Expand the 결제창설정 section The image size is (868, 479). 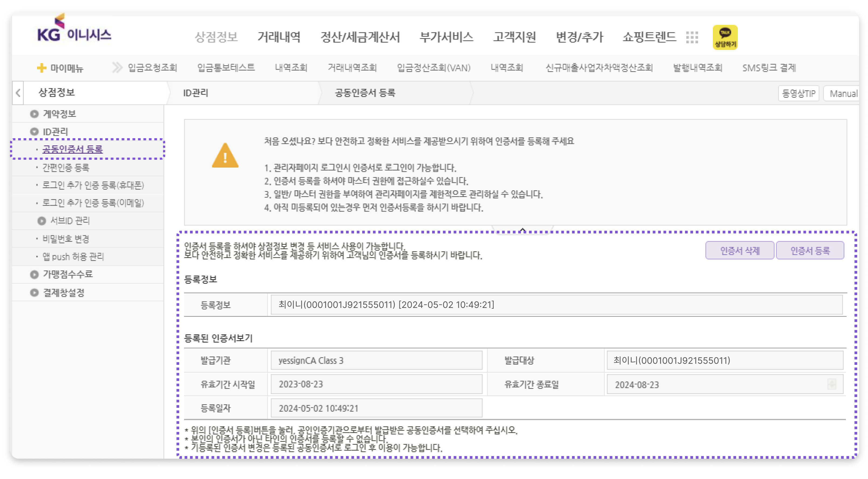pyautogui.click(x=34, y=292)
